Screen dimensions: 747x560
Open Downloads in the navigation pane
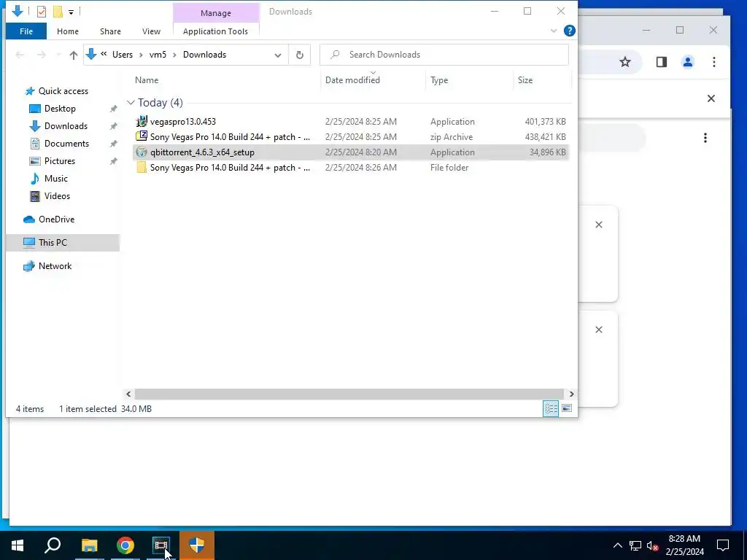coord(66,126)
